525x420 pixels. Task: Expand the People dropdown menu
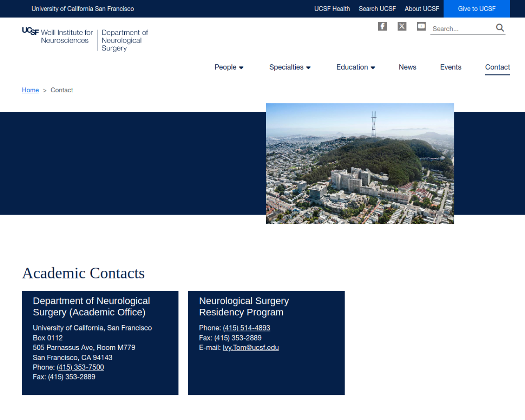click(x=229, y=67)
